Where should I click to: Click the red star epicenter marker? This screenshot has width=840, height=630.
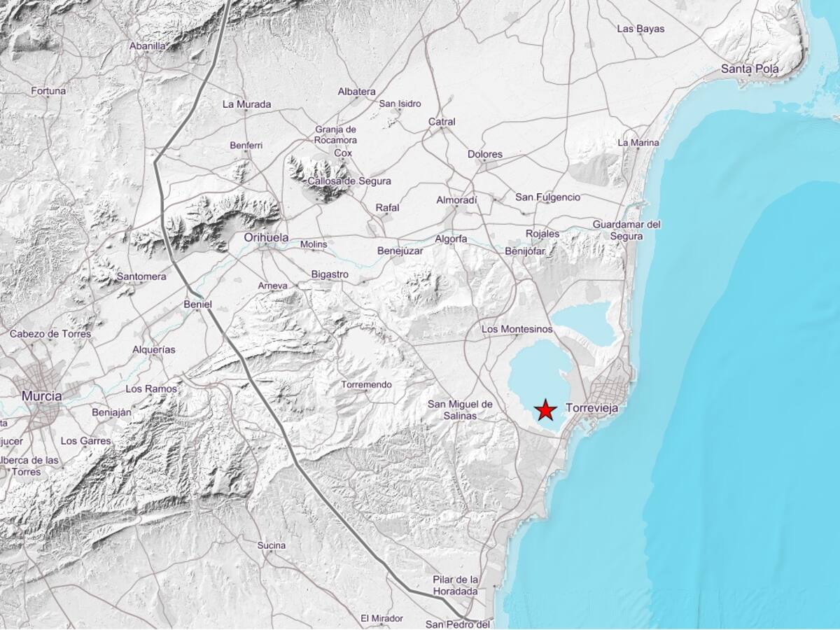(x=545, y=409)
